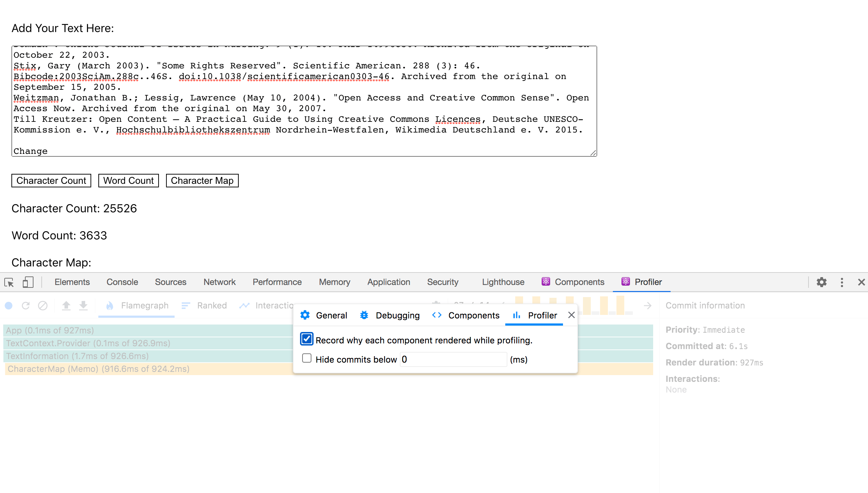Screen dimensions: 868x493
Task: Click the Debugging bug icon in settings
Action: [364, 315]
